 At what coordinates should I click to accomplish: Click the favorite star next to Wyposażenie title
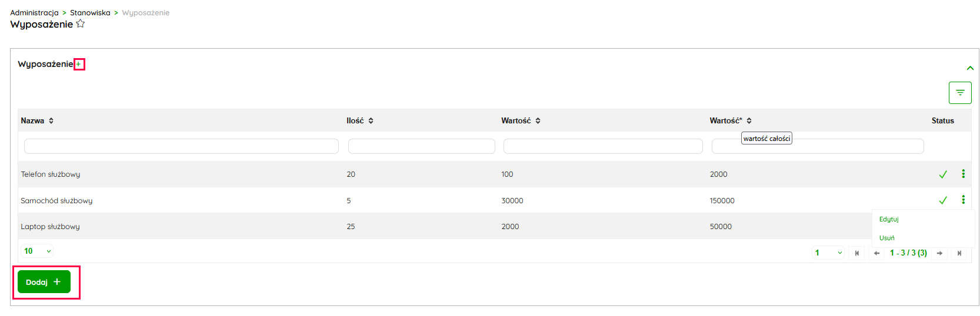tap(81, 24)
